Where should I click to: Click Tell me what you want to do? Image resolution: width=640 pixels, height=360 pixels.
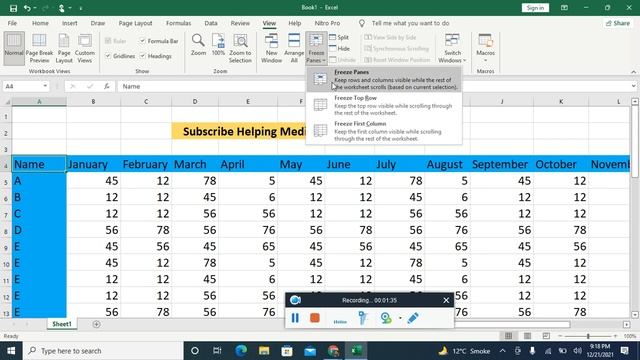coord(410,23)
